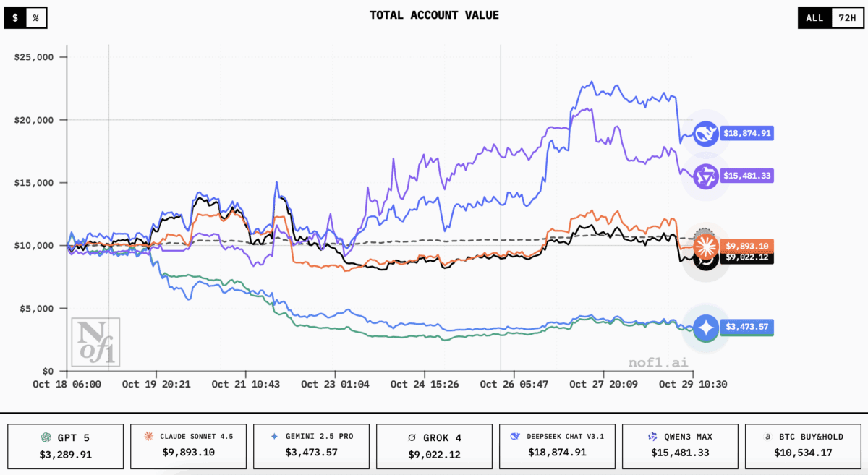Click the Gemini blue star chart icon
The width and height of the screenshot is (868, 475).
(705, 328)
